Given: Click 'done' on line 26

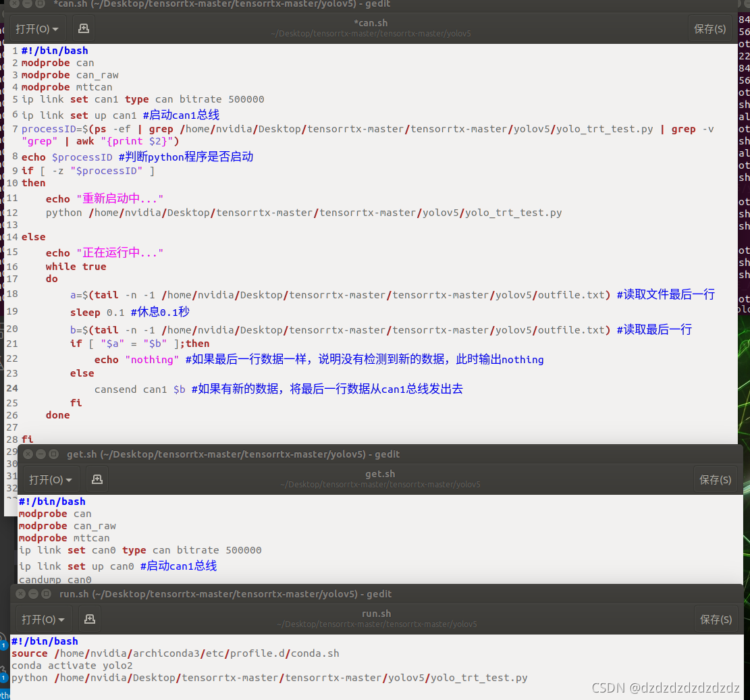Looking at the screenshot, I should [x=58, y=415].
